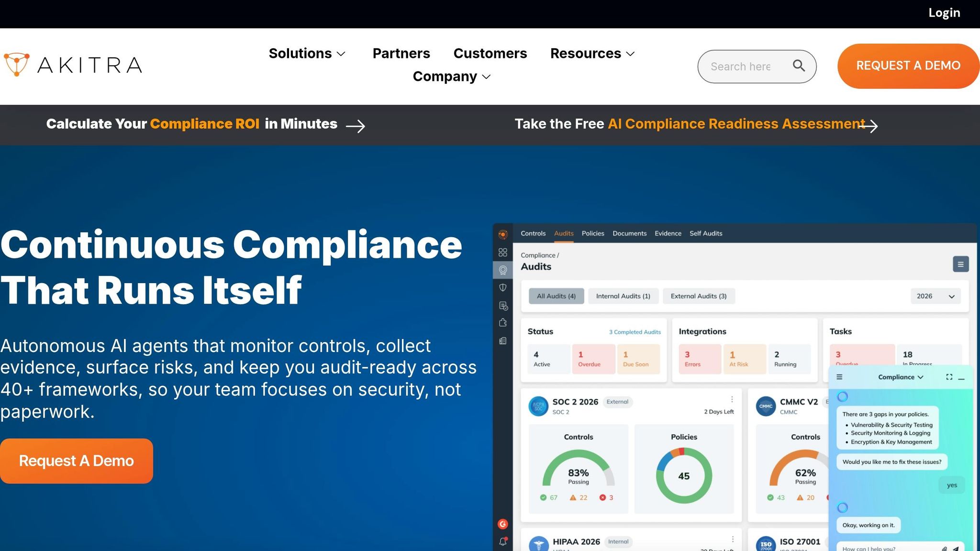
Task: Select the Internal Audits (1) filter
Action: pos(623,296)
